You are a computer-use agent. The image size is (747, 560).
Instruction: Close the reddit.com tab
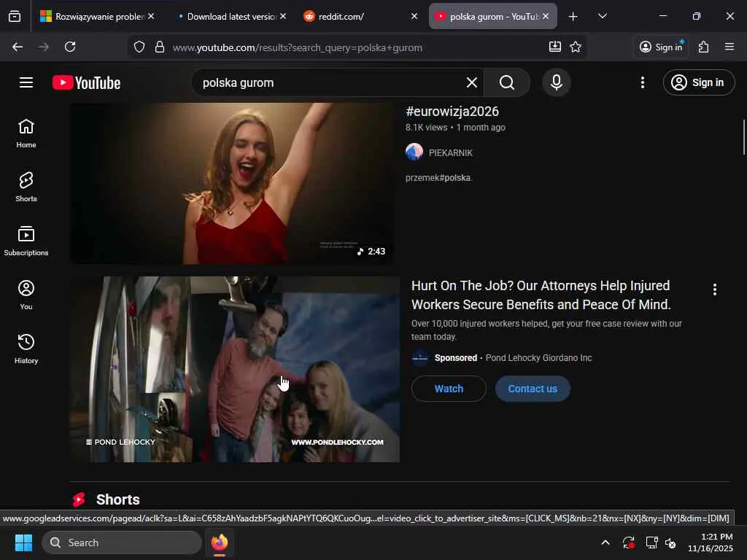[x=414, y=17]
